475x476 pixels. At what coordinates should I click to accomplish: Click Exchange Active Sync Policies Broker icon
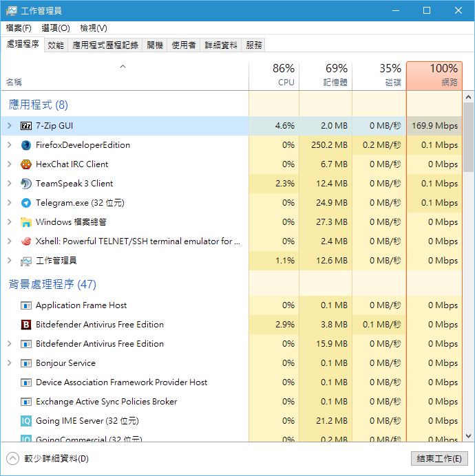click(26, 402)
